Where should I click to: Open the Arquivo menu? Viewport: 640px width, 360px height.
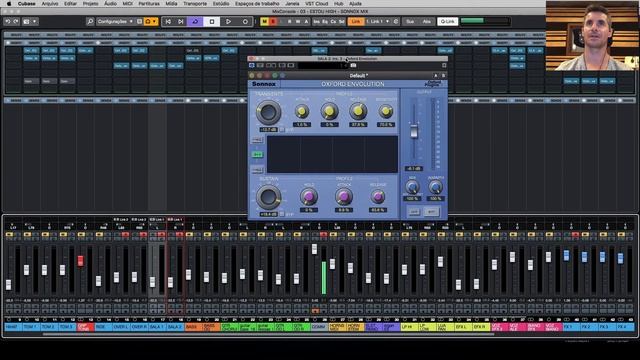[50, 4]
